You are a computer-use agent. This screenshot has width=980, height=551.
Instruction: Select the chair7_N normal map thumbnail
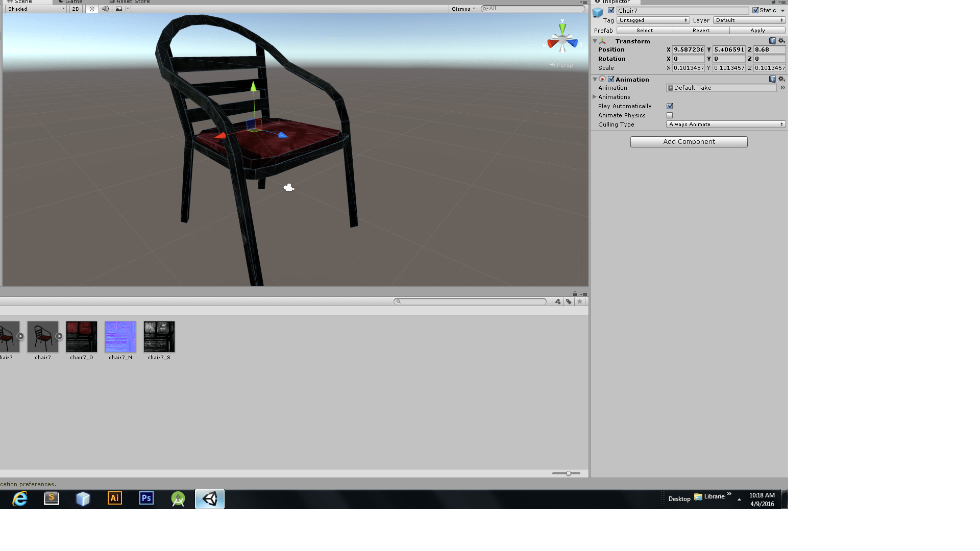click(120, 337)
